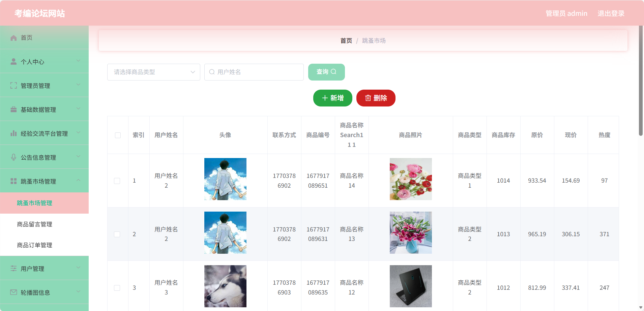Screen dimensions: 644x311
Task: Collapse 跳蚤市场管理 menu chevron
Action: coord(78,181)
